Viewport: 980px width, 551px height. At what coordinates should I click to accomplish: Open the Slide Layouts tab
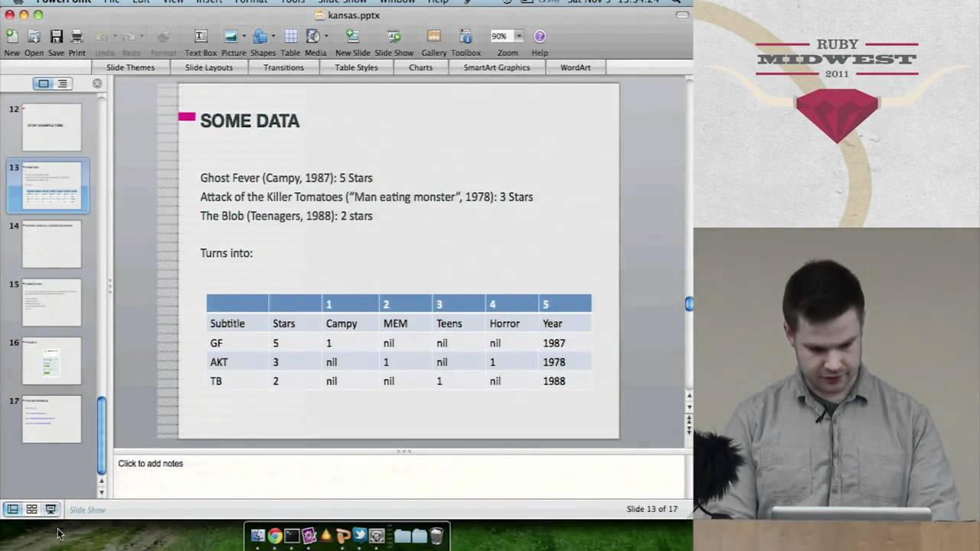pyautogui.click(x=209, y=67)
